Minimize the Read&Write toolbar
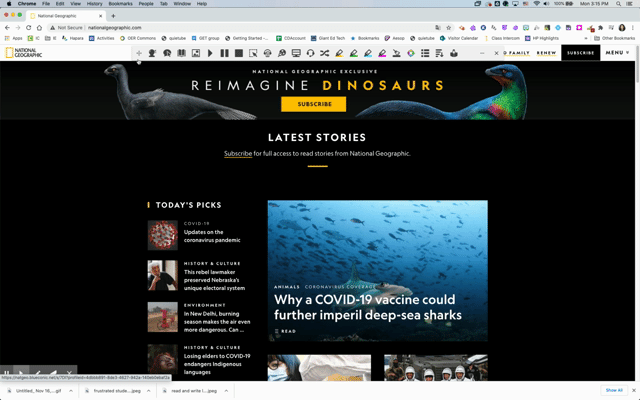640x400 pixels. 482,53
